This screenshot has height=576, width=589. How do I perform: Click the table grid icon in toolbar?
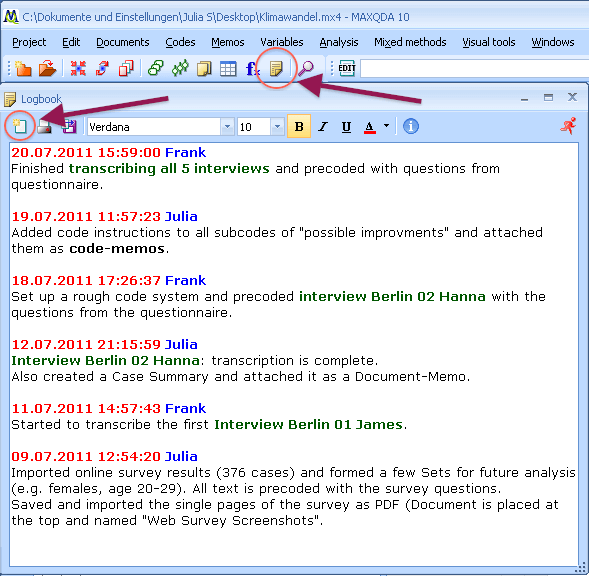click(228, 69)
